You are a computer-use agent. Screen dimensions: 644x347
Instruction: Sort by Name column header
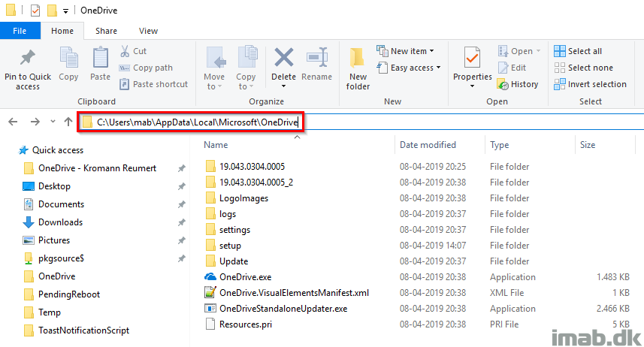216,145
